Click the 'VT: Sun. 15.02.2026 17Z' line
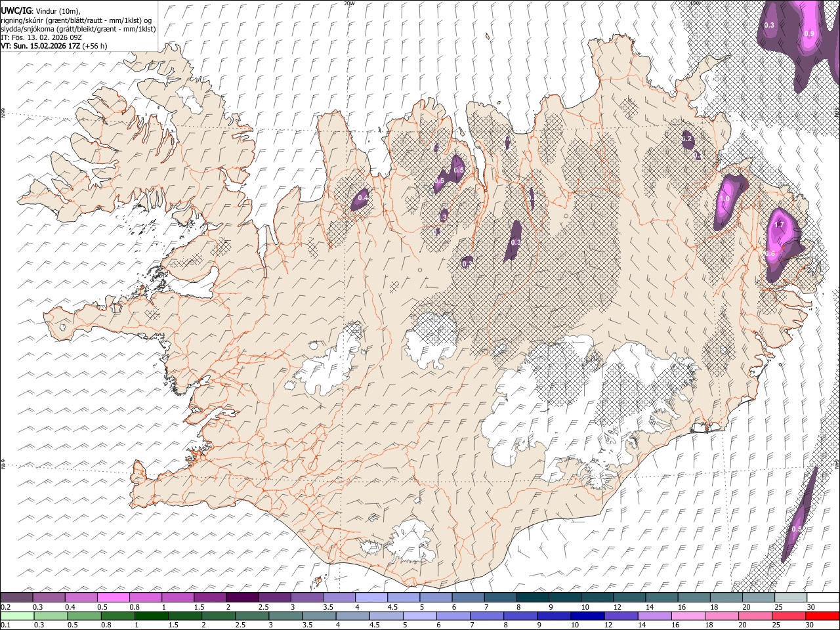 pyautogui.click(x=40, y=46)
